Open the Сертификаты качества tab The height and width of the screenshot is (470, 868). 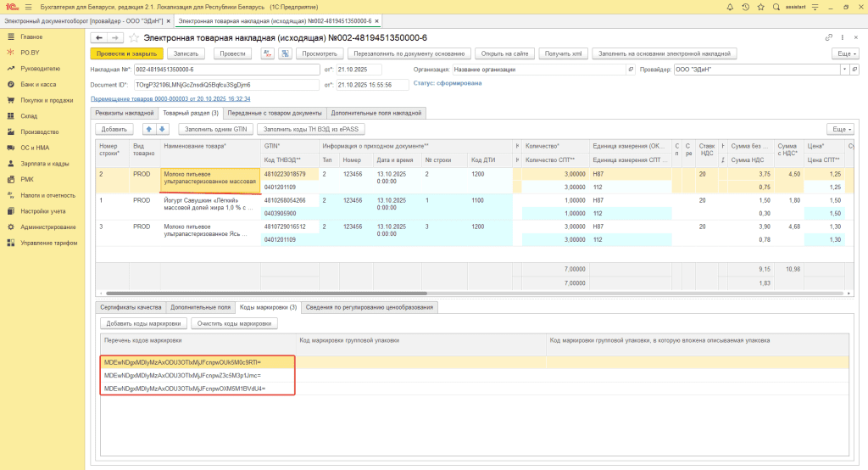point(131,307)
